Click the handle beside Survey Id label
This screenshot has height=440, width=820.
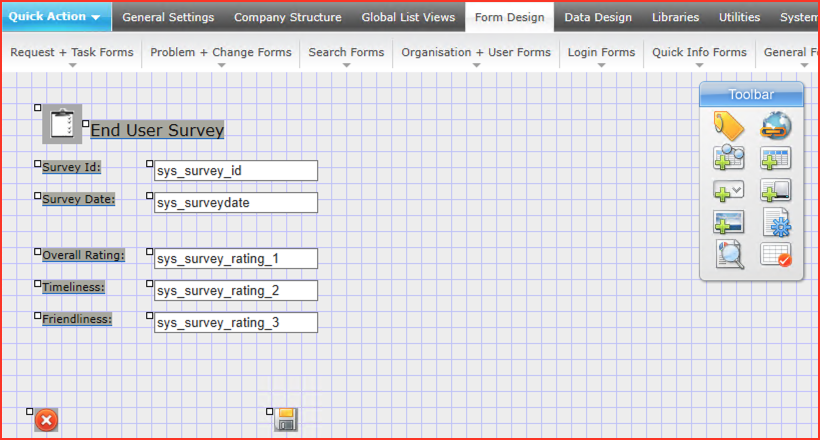(x=37, y=164)
